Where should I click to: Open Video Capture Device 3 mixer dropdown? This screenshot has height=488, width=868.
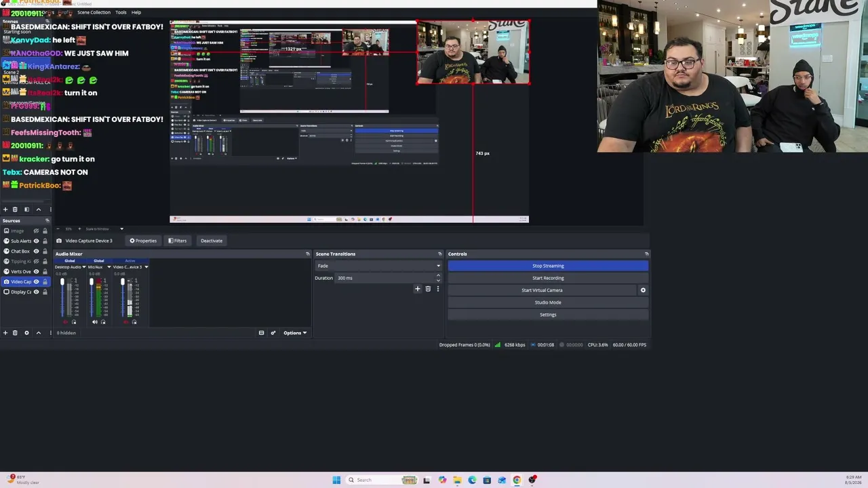pos(146,267)
